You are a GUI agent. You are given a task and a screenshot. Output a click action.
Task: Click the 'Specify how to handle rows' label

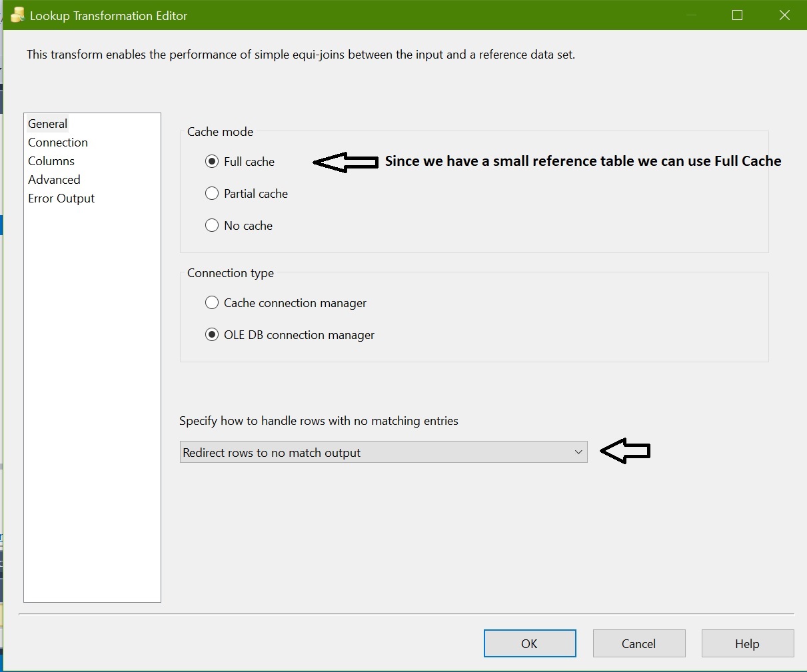[x=319, y=421]
